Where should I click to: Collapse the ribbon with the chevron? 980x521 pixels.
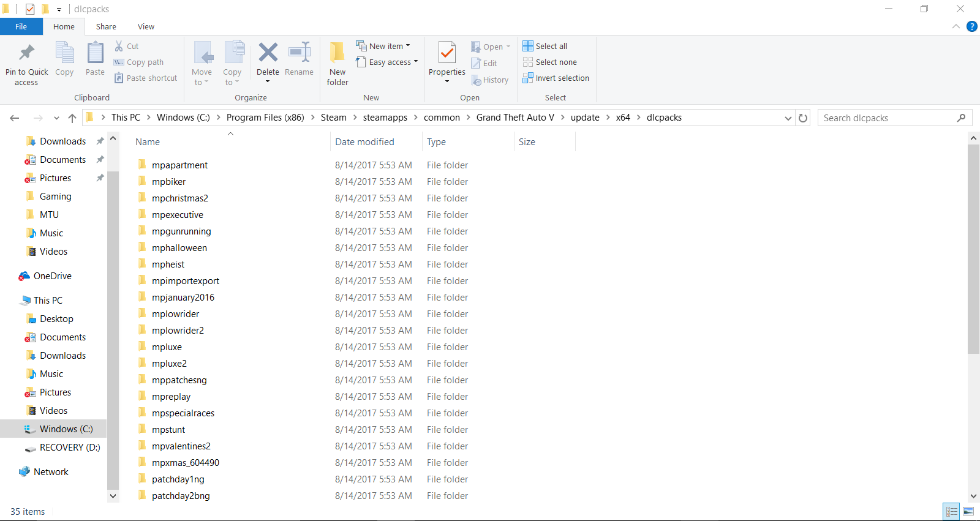coord(956,26)
